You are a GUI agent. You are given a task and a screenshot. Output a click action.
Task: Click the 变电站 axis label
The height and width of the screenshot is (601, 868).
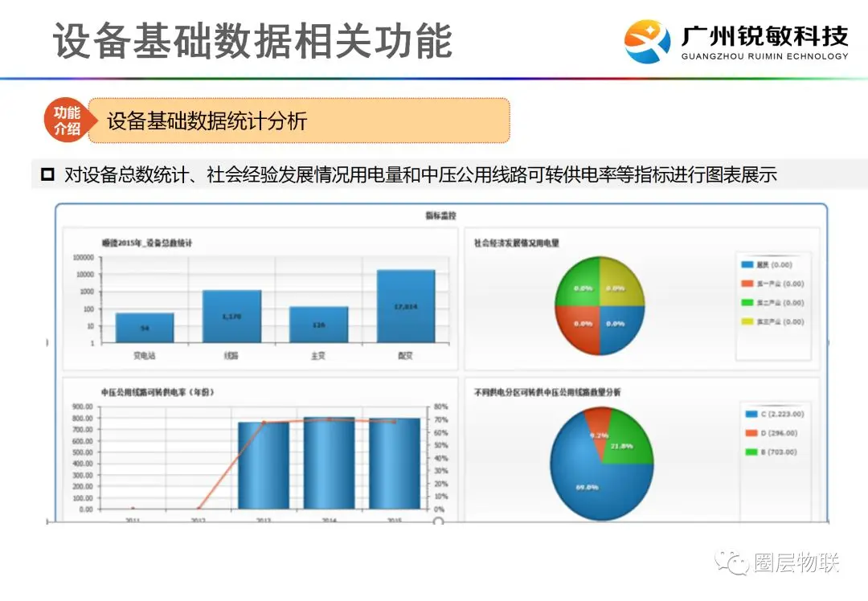(145, 356)
